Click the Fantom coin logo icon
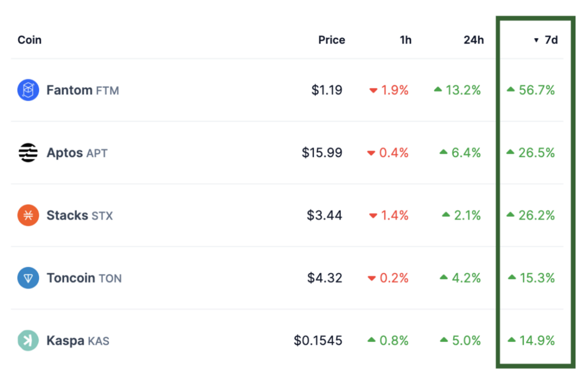This screenshot has height=381, width=588. click(x=28, y=90)
